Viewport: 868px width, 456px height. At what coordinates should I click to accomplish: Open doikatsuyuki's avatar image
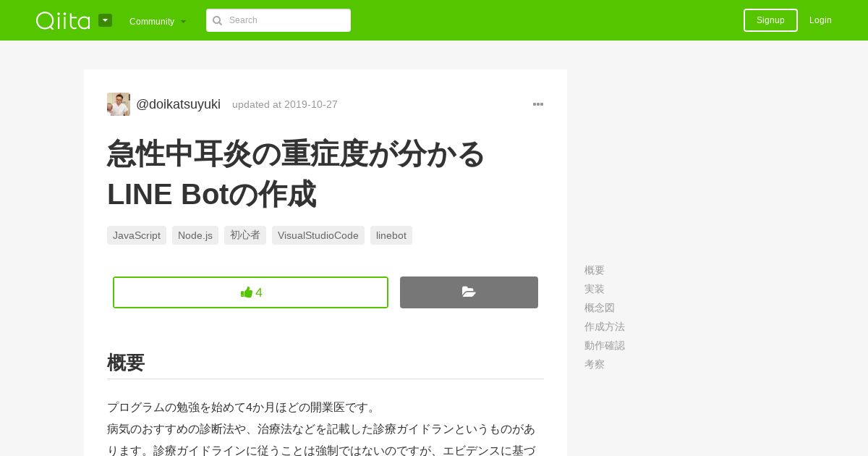(119, 104)
